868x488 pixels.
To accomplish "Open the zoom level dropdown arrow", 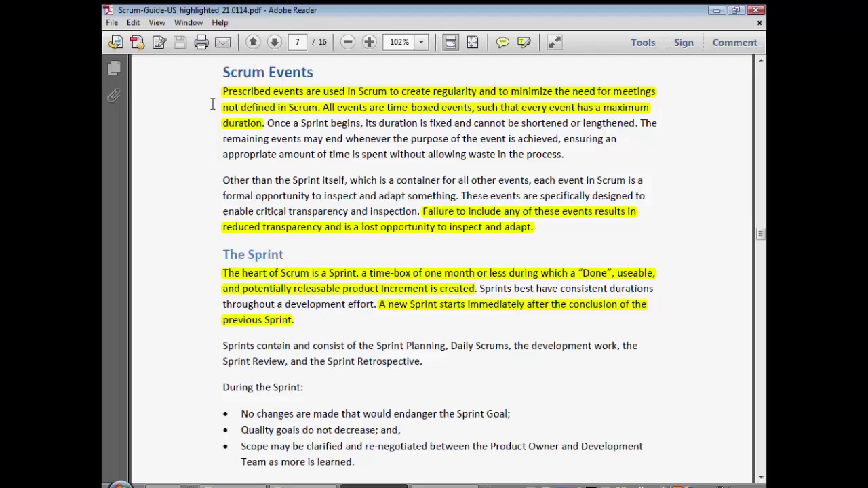I will pos(421,42).
